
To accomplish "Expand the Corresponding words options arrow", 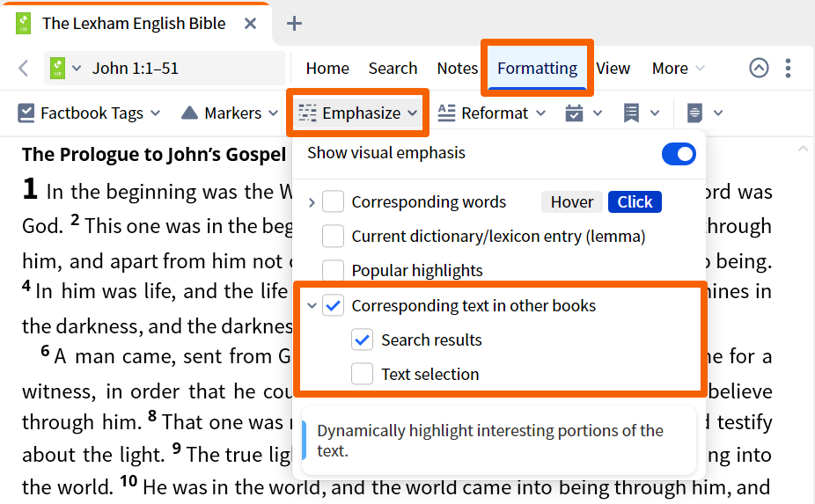I will coord(312,202).
